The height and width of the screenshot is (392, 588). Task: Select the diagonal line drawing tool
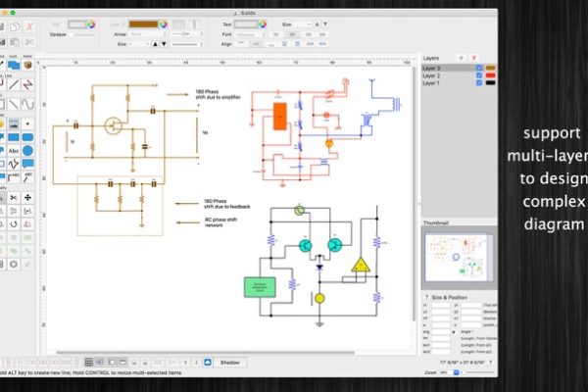click(x=14, y=104)
